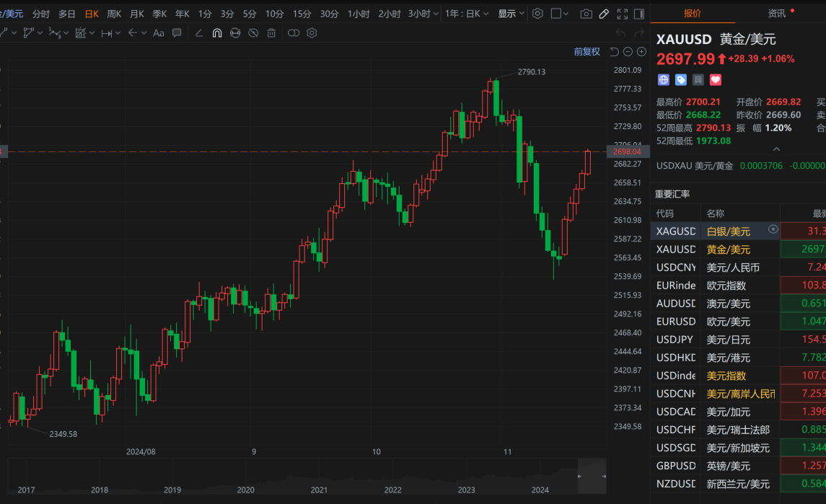Select the text annotation (Aa) tool
This screenshot has height=504, width=826.
pos(159,33)
